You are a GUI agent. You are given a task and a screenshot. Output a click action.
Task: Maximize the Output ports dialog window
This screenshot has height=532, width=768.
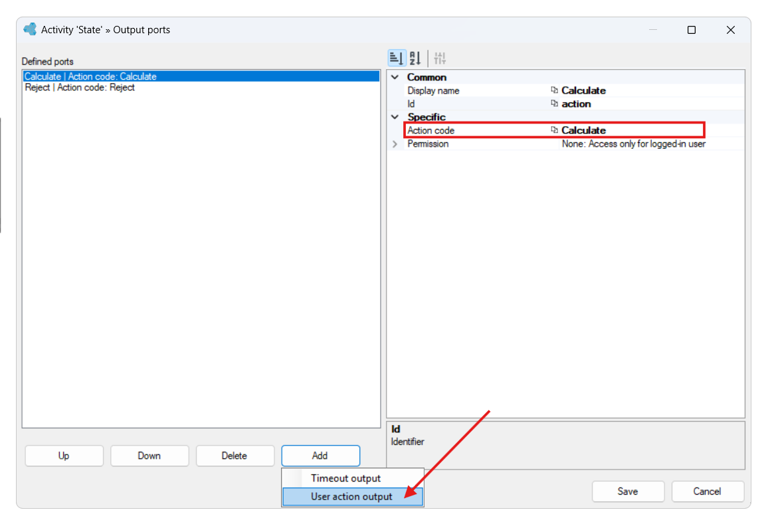(692, 30)
